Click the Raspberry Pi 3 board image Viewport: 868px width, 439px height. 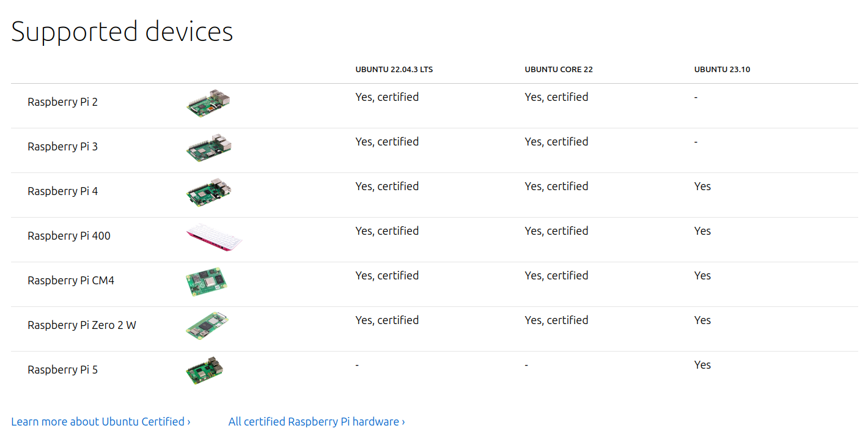coord(209,148)
